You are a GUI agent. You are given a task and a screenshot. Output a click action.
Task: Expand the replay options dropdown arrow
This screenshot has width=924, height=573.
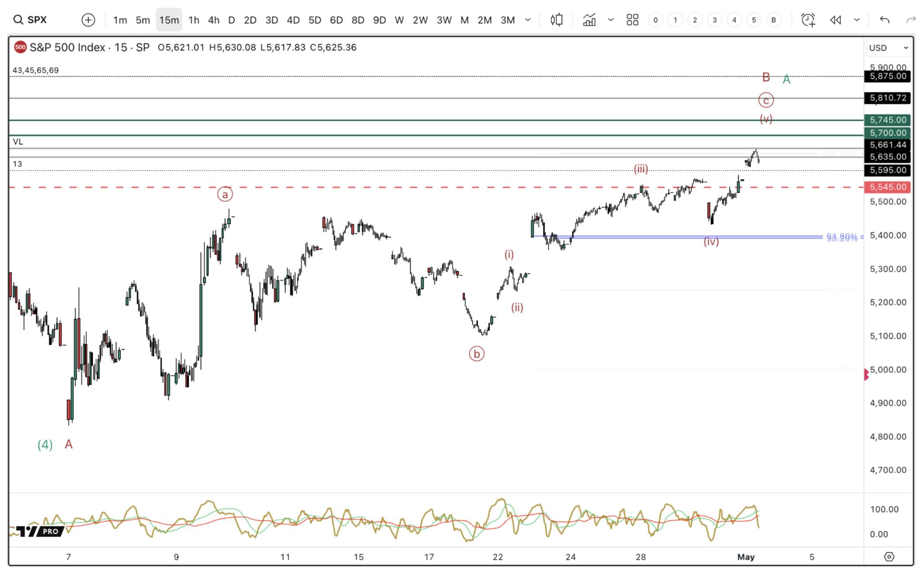pyautogui.click(x=857, y=20)
